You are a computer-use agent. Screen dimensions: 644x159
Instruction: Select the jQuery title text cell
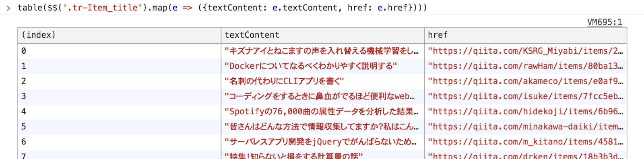click(x=323, y=142)
